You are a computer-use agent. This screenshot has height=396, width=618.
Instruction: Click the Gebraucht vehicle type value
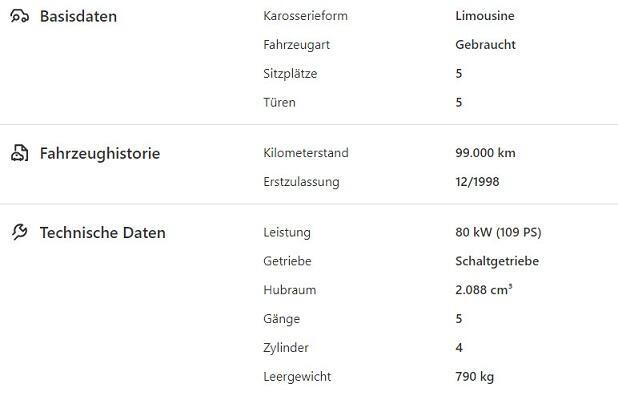click(485, 45)
